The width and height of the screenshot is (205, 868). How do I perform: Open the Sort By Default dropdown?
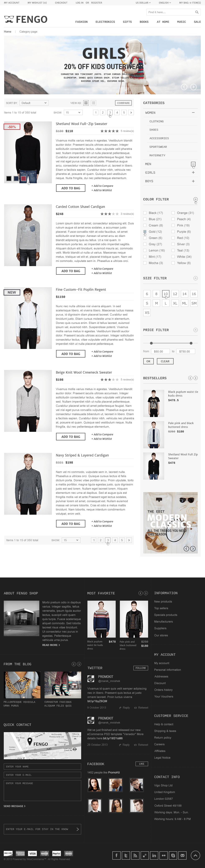click(x=34, y=103)
